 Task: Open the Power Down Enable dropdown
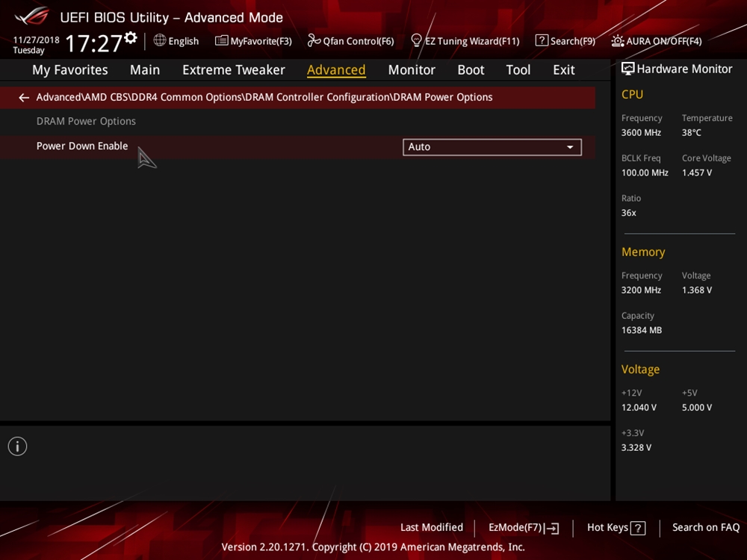492,147
